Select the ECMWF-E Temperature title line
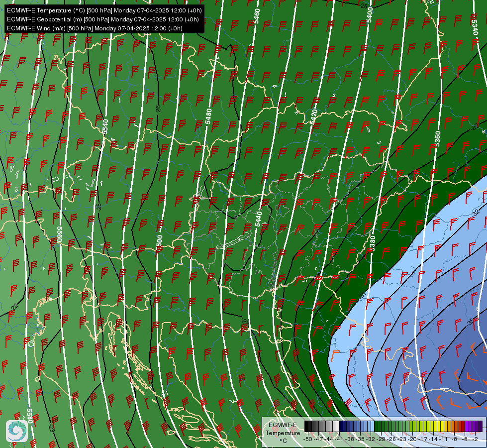Viewport: 487px width, 448px height. click(104, 10)
